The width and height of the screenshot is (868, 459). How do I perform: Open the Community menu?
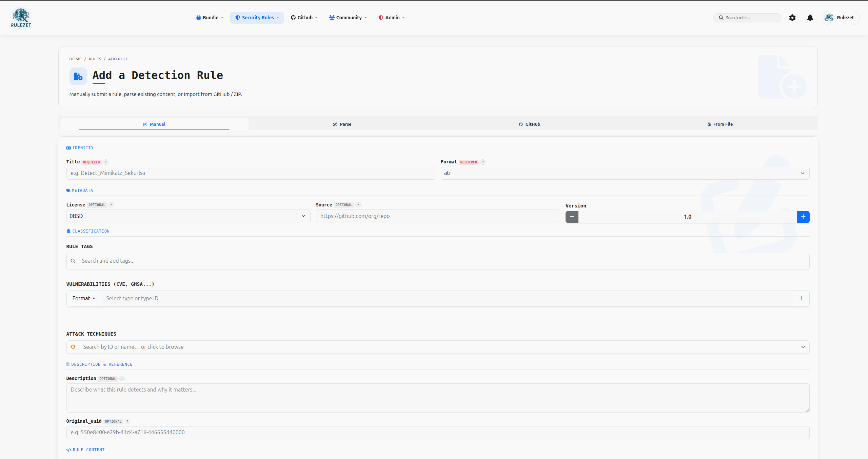[x=348, y=18]
